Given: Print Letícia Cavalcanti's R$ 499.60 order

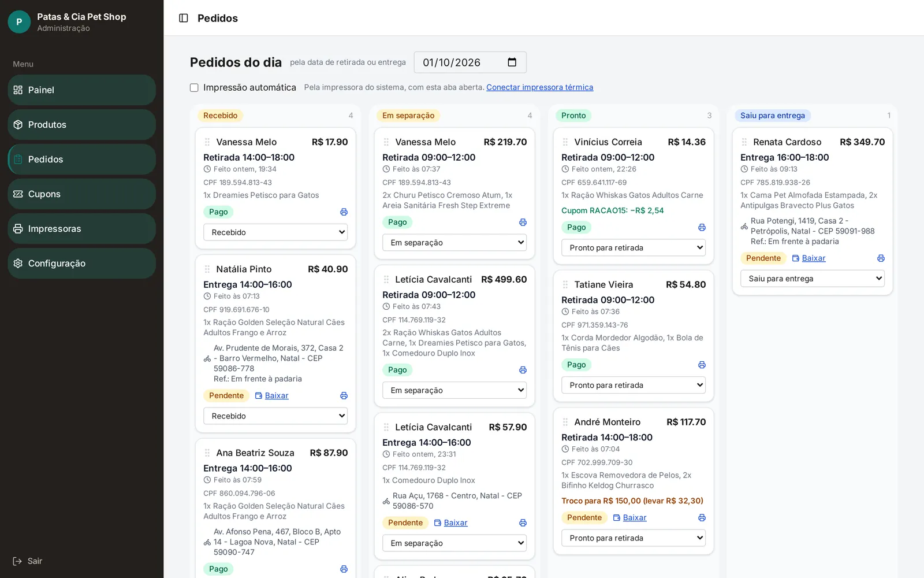Looking at the screenshot, I should coord(523,370).
